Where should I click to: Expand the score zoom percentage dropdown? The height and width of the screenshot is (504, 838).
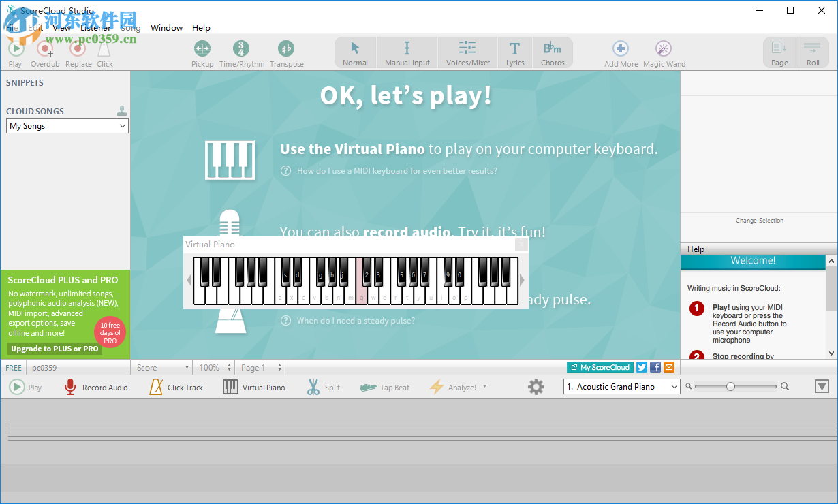pyautogui.click(x=213, y=367)
